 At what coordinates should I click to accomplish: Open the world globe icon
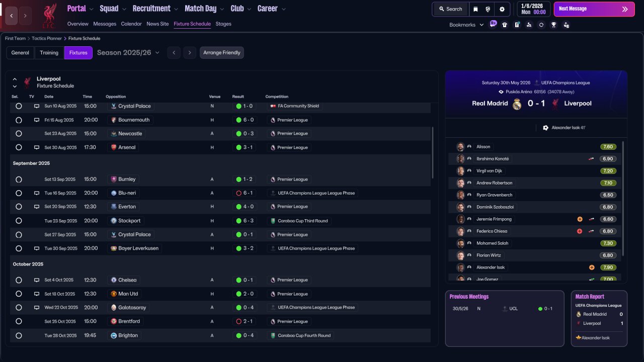pos(488,9)
